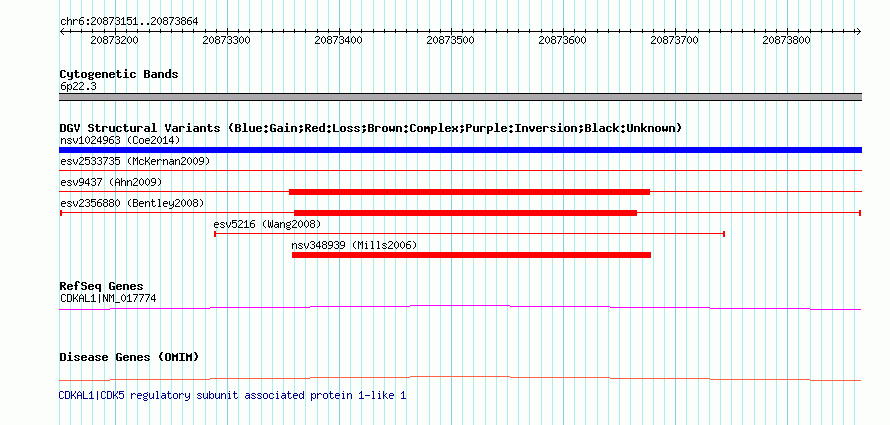Open the CDKAL1 CDK5 regulatory subunit link
Screen dimensions: 890x425
tap(233, 395)
